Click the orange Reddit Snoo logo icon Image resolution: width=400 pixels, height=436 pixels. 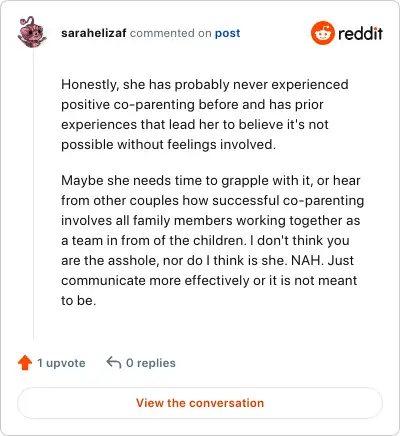(x=322, y=33)
